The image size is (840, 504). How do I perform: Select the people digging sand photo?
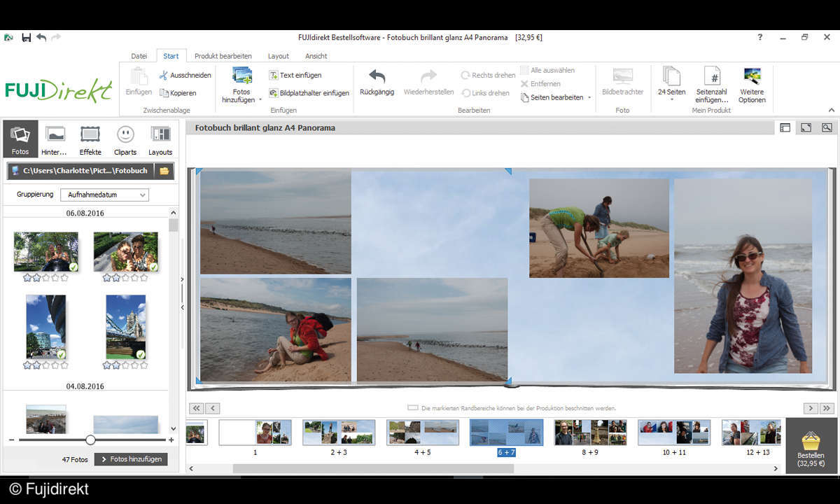599,228
